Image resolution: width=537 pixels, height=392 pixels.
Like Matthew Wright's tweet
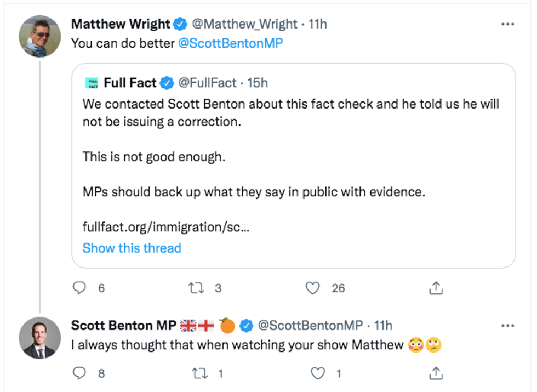tap(312, 288)
